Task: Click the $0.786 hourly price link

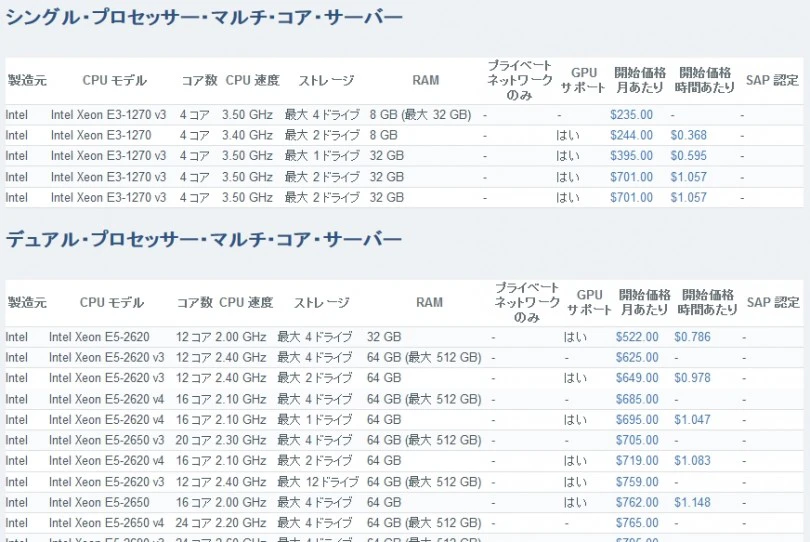Action: 692,337
